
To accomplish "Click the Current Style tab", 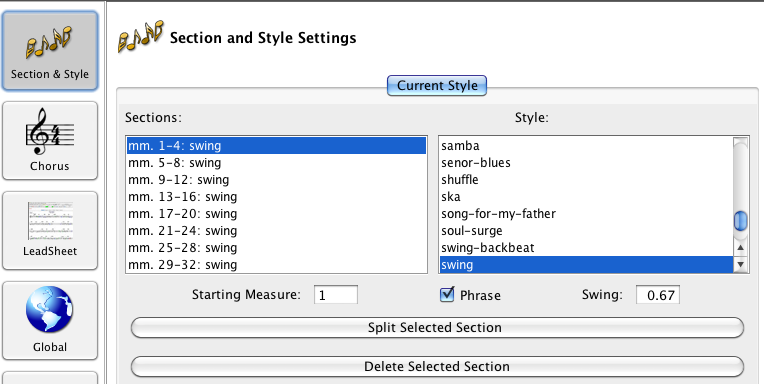I will (437, 85).
